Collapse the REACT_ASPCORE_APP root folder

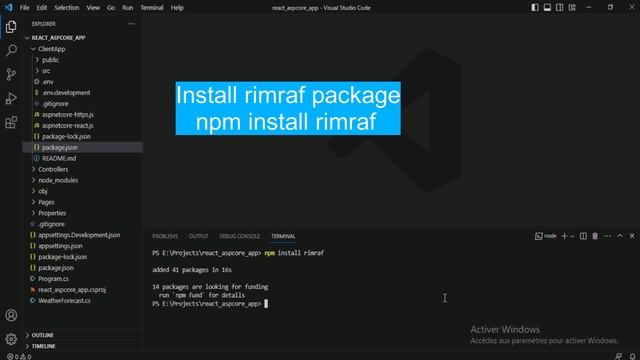click(82, 38)
